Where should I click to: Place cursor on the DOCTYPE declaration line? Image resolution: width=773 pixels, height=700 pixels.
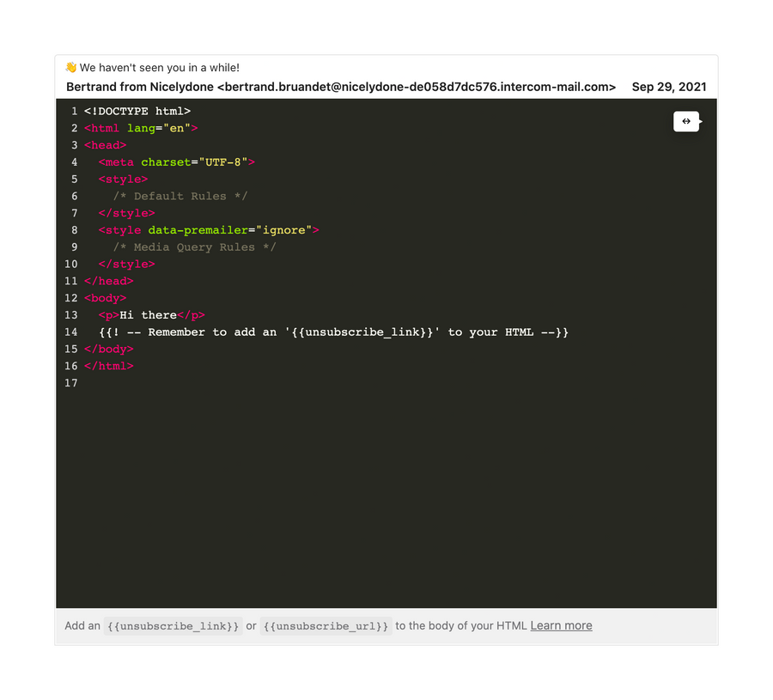(136, 111)
